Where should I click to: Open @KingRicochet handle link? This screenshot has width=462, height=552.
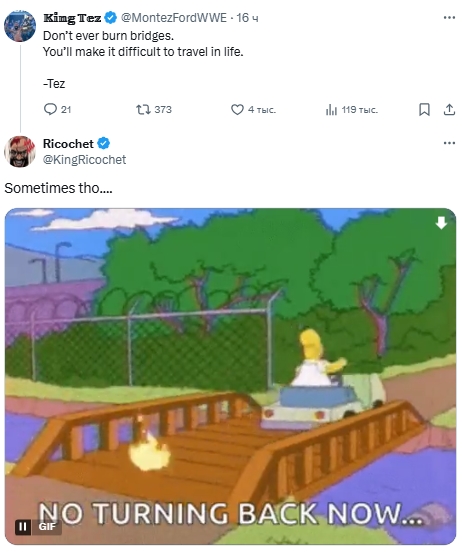[x=84, y=159]
